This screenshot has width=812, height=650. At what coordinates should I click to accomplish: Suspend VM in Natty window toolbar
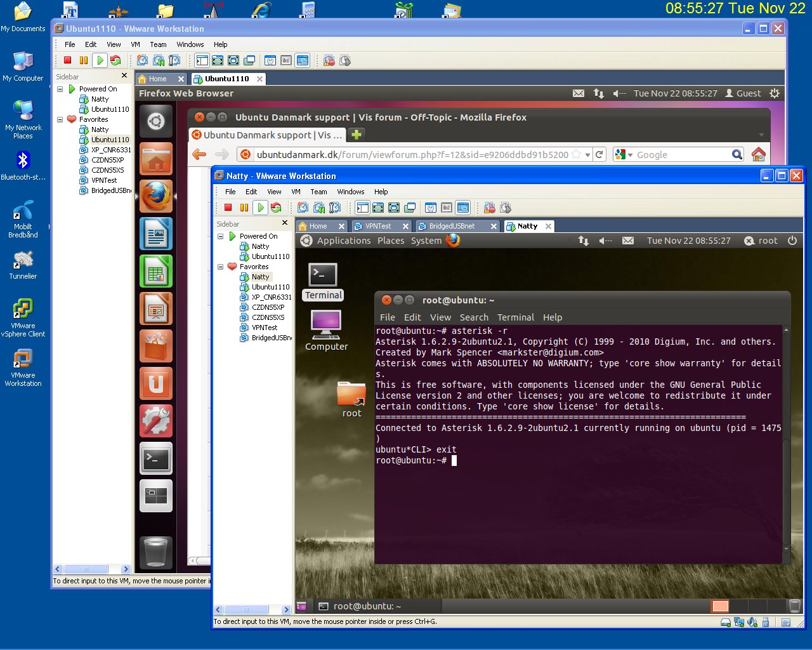click(244, 208)
